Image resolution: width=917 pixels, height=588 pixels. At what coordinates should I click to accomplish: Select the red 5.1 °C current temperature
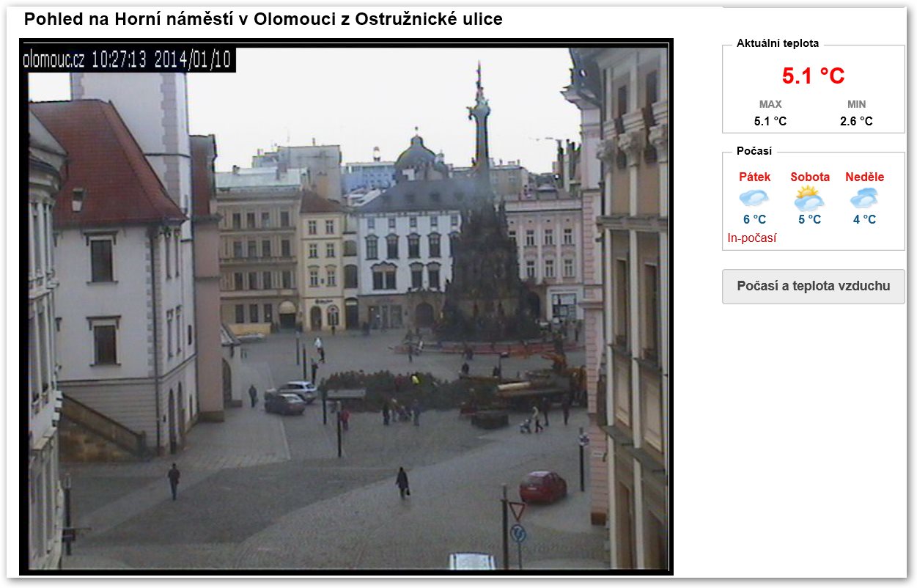(813, 76)
